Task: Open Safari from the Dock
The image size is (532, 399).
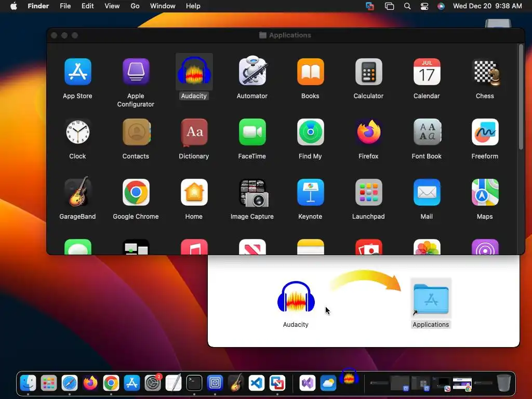Action: pyautogui.click(x=70, y=383)
